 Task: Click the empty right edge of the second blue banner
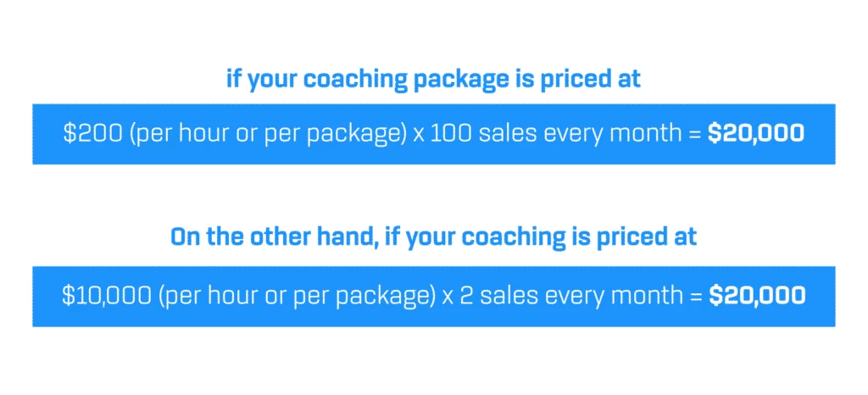(x=821, y=296)
